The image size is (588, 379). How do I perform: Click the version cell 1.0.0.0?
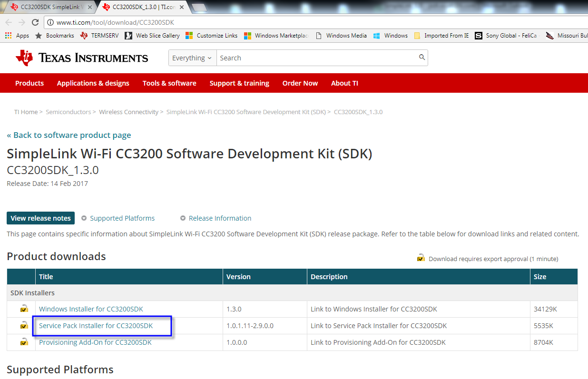(236, 342)
